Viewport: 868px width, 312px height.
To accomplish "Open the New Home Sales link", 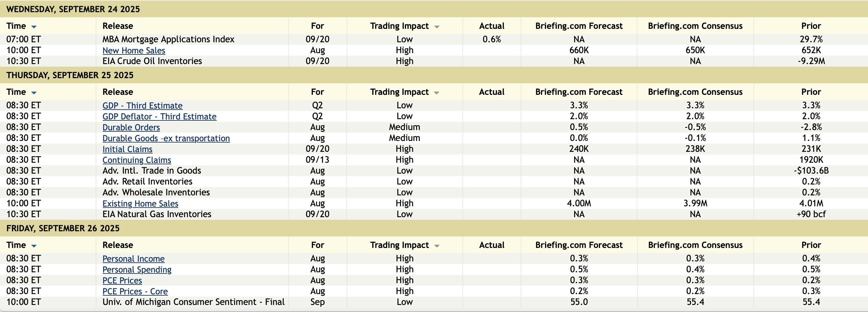I will point(134,51).
